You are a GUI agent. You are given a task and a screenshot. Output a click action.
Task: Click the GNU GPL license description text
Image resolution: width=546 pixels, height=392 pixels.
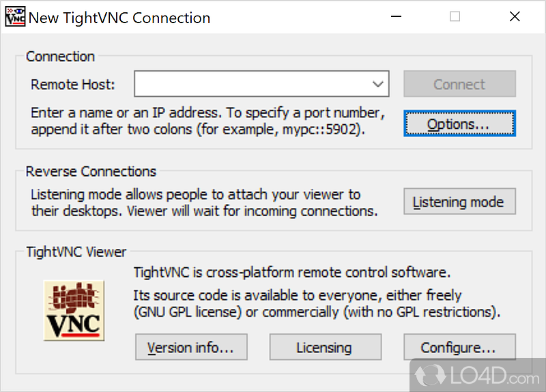(x=317, y=304)
